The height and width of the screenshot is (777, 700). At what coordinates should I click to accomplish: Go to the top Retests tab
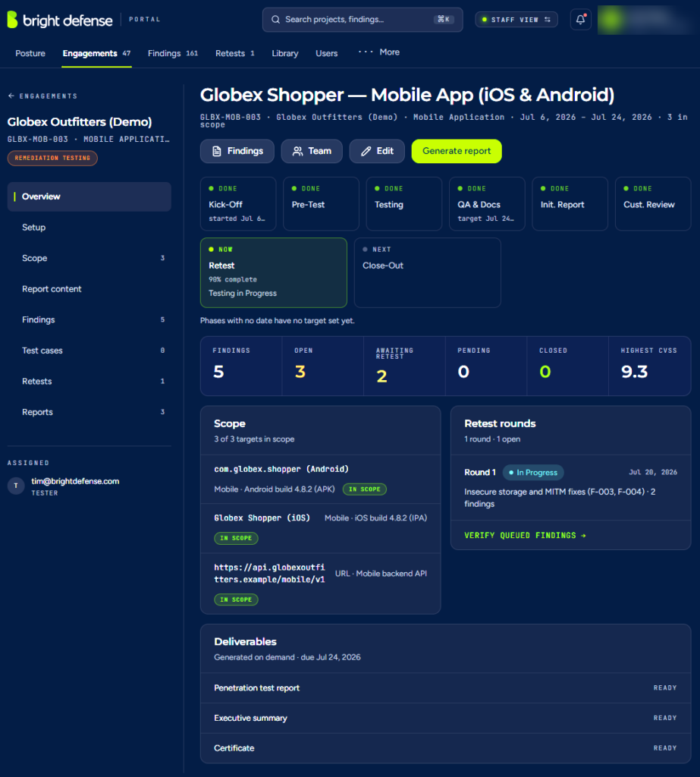(235, 53)
